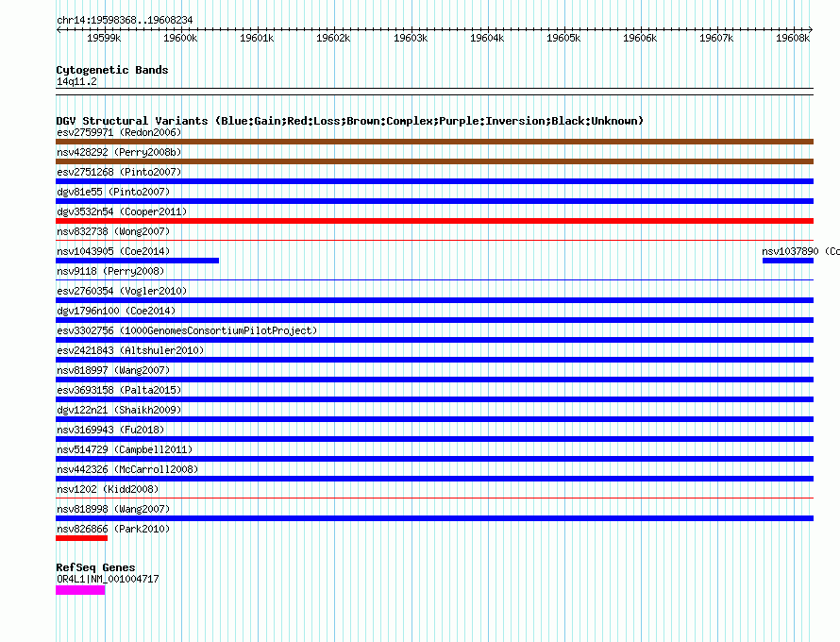
Task: Click the nsv1202 (Kidd2008) label
Action: pos(108,489)
